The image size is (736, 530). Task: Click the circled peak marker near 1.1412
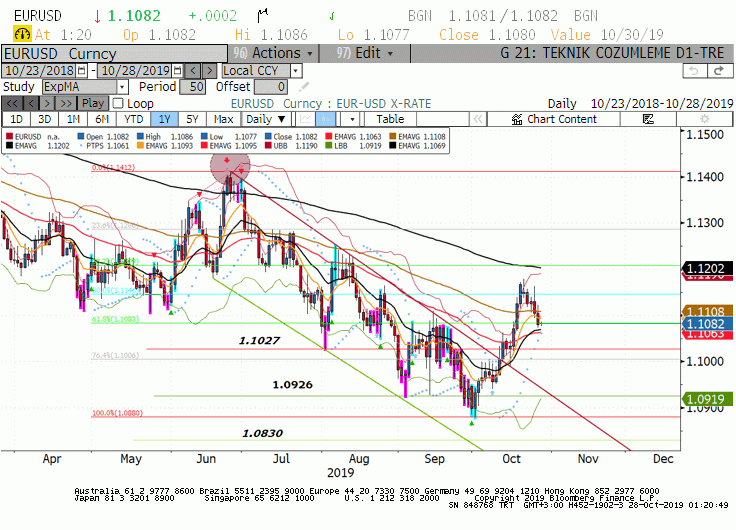click(x=230, y=165)
